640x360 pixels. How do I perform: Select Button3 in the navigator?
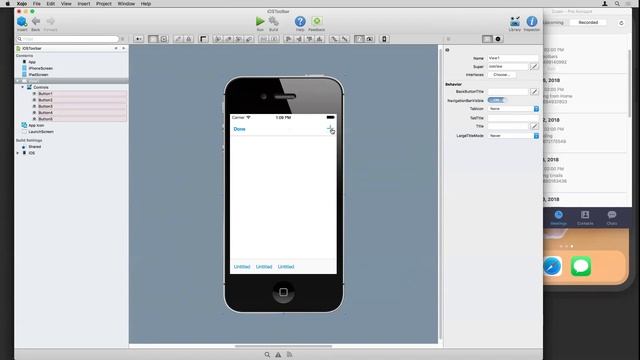[45, 107]
